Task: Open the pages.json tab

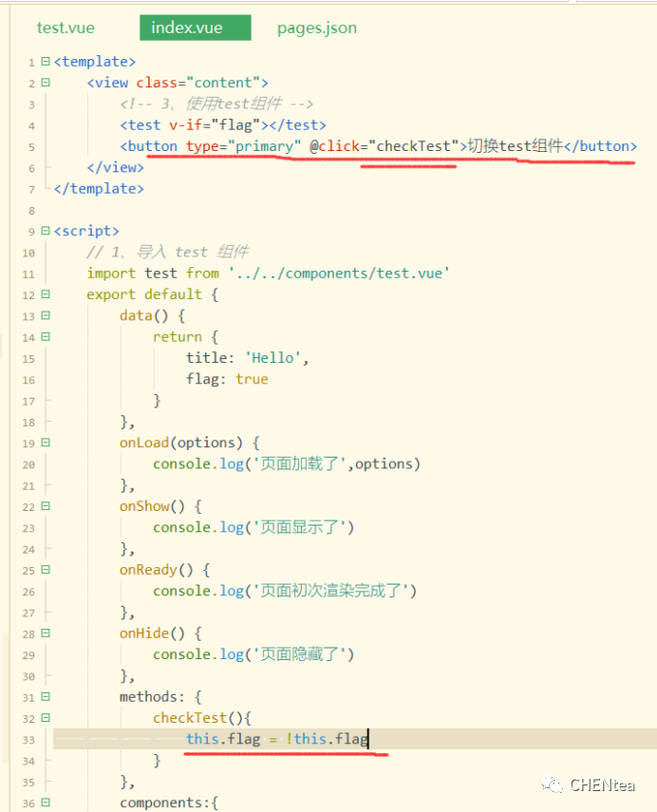Action: (x=317, y=28)
